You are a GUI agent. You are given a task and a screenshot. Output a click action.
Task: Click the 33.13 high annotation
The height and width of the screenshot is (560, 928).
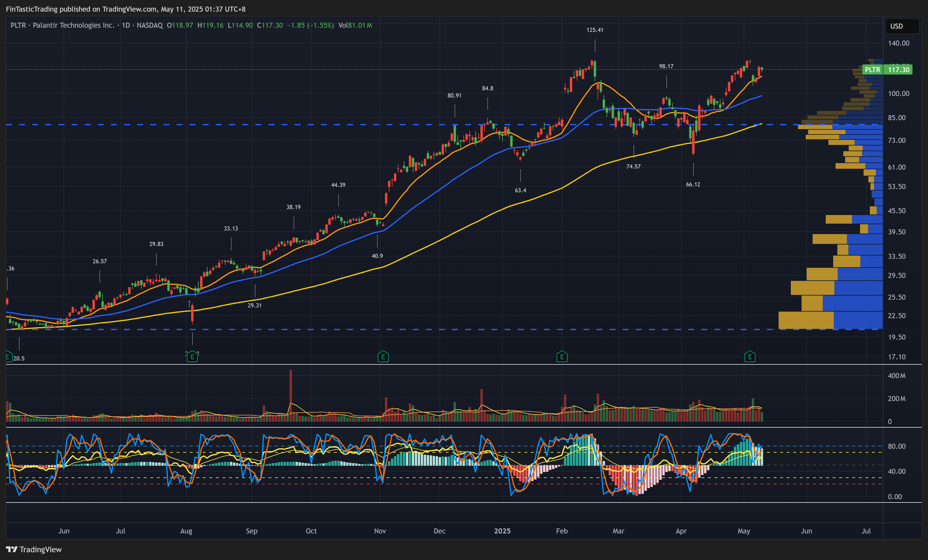pyautogui.click(x=231, y=228)
